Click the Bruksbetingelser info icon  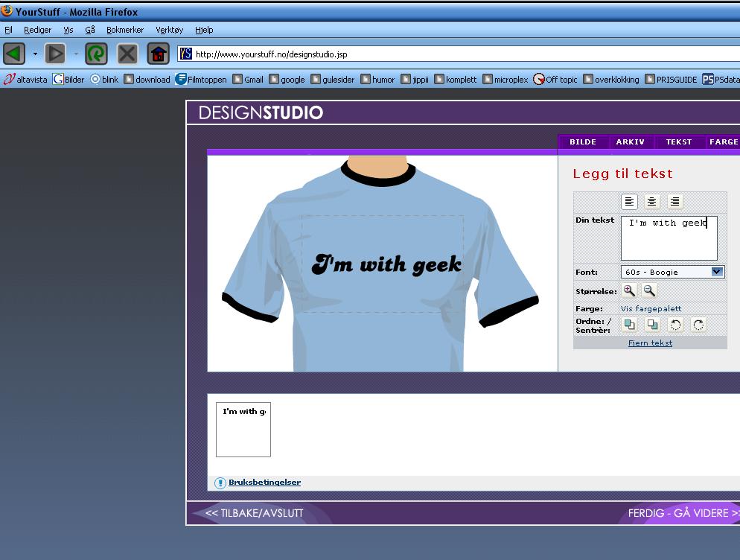(220, 483)
